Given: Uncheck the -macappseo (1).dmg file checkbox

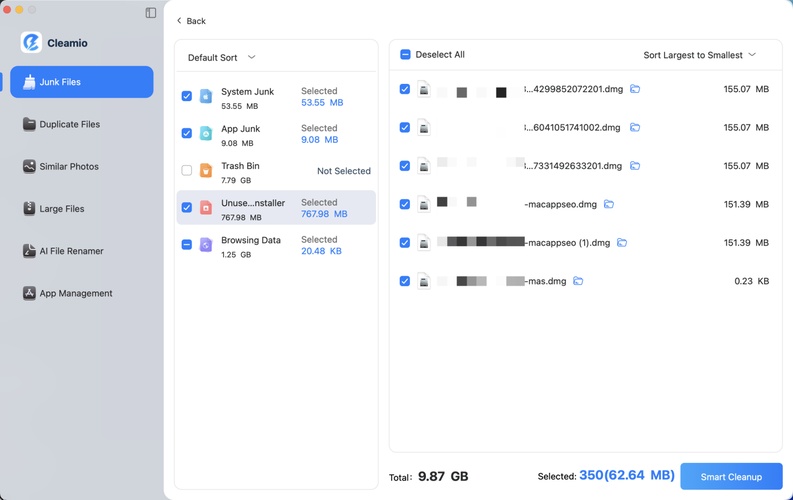Looking at the screenshot, I should tap(405, 243).
